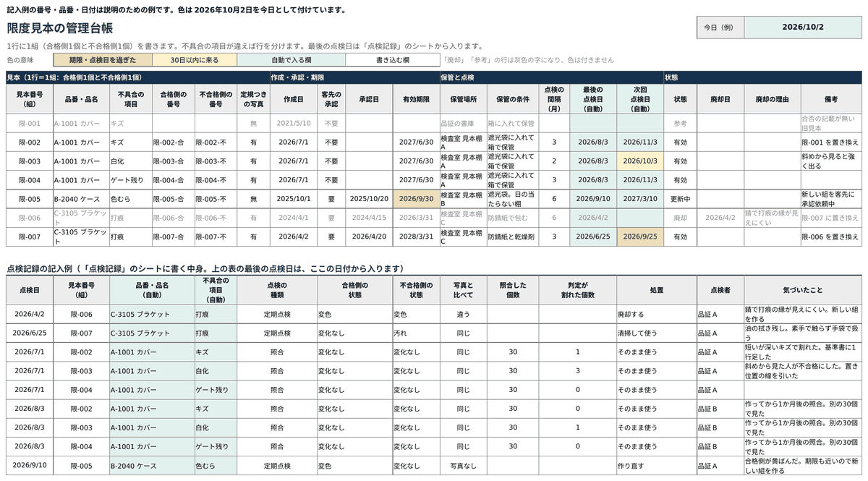
Task: Select the cell 限-002-合
Action: [x=174, y=142]
